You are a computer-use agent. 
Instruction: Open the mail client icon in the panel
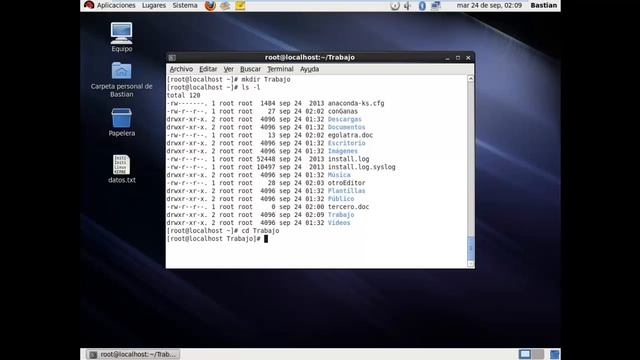[225, 5]
